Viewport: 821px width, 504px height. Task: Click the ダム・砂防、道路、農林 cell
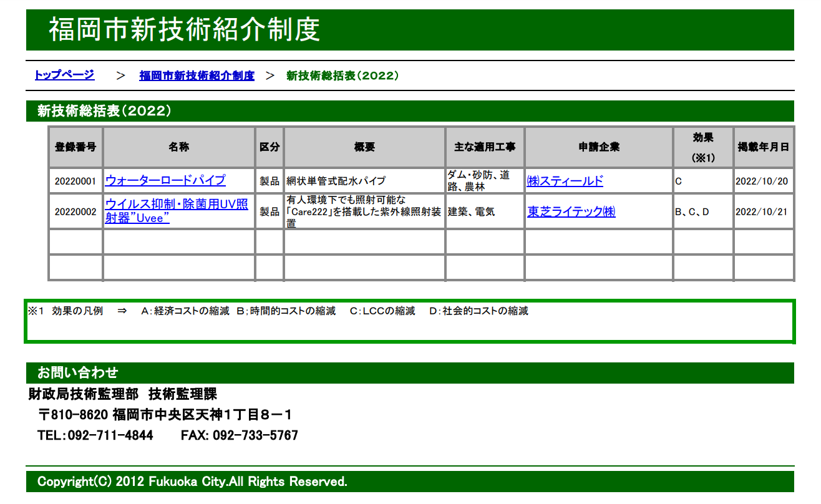coord(485,181)
